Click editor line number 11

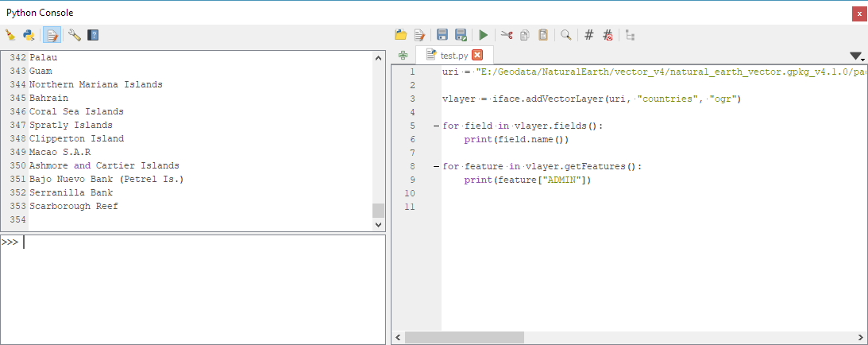[x=409, y=207]
